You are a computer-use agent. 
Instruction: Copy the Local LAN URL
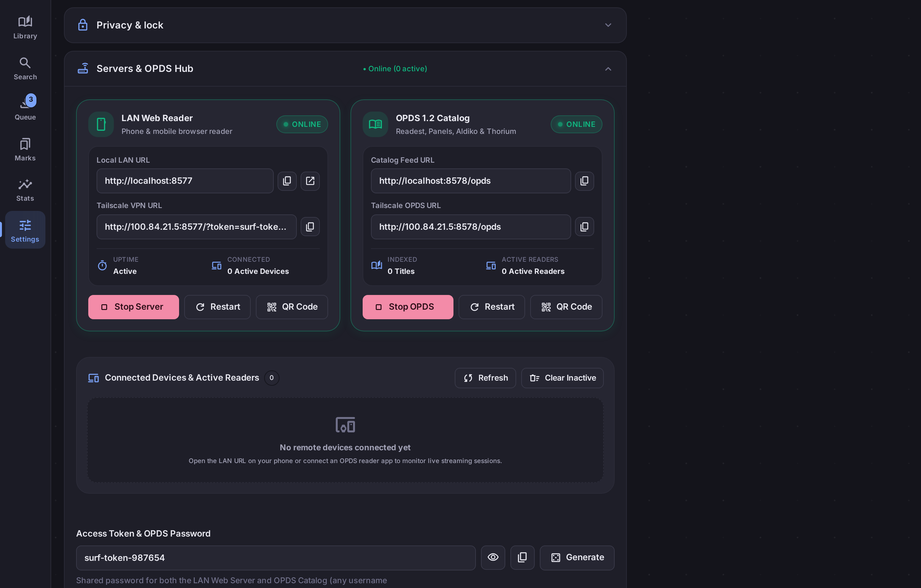pos(287,181)
